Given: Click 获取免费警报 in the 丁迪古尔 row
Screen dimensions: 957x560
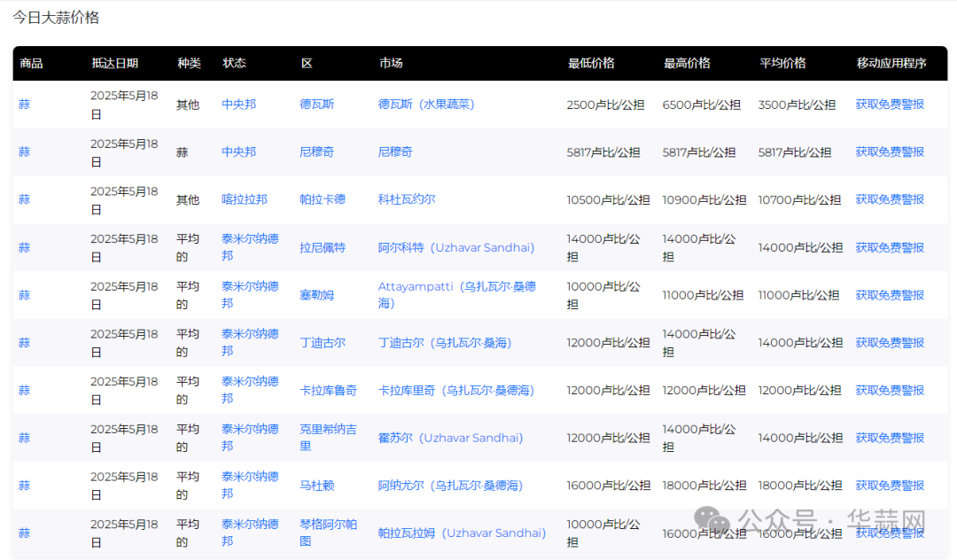Looking at the screenshot, I should coord(890,343).
